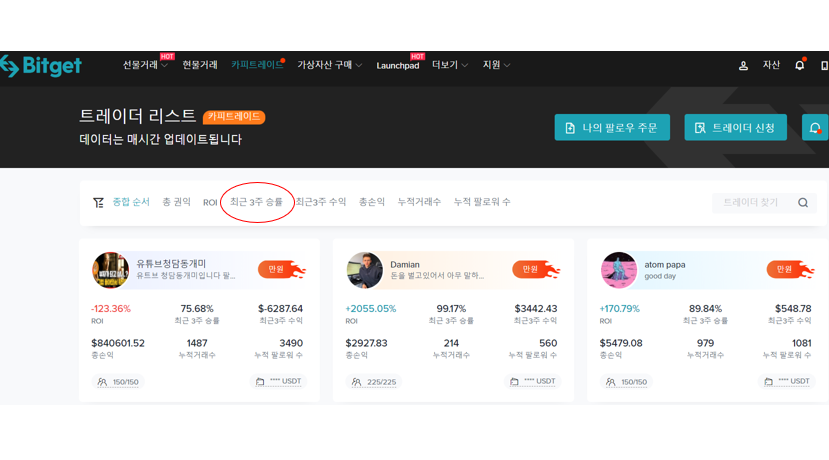Click total P&L $840601.52
This screenshot has width=829, height=460.
pyautogui.click(x=118, y=343)
